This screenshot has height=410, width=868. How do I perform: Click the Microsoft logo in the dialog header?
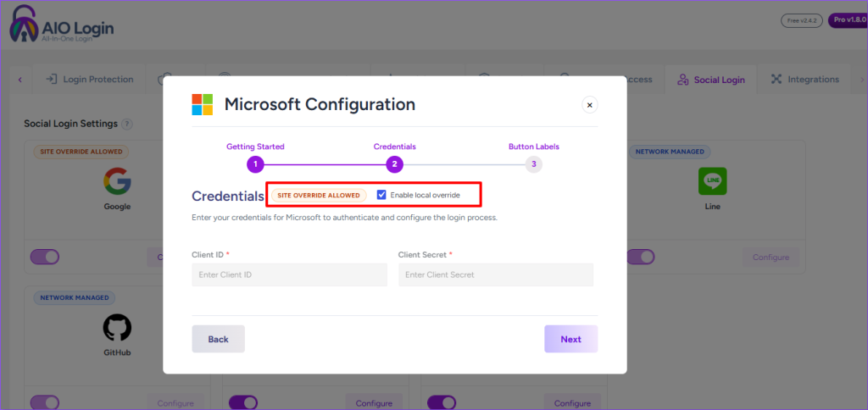point(202,104)
